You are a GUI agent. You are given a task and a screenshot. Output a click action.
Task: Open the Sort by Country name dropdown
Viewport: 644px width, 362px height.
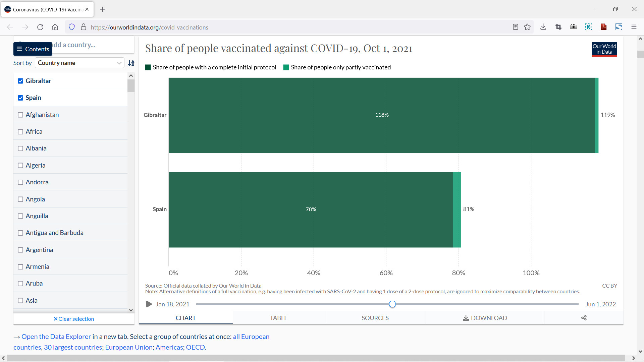click(x=79, y=63)
